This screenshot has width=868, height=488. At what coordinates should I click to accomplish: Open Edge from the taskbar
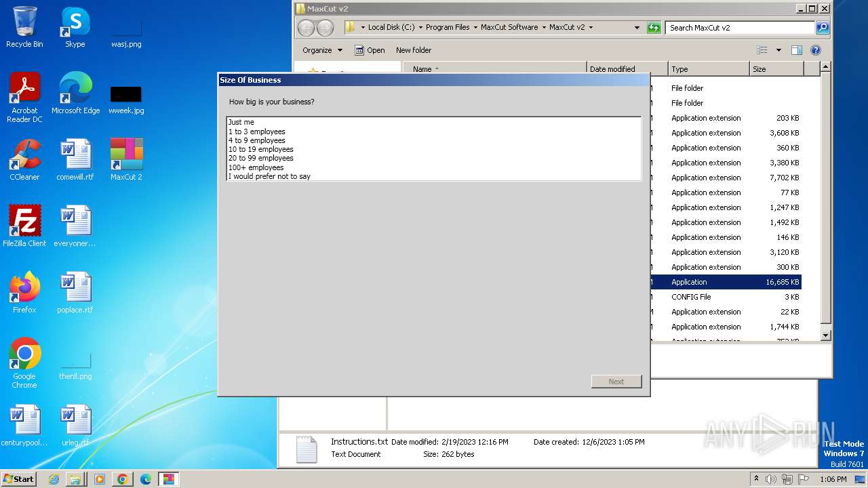pyautogui.click(x=145, y=479)
